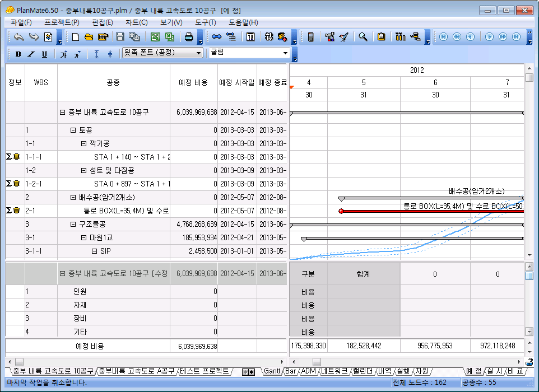539x392 pixels.
Task: Click the 예정 비용 column header
Action: pyautogui.click(x=194, y=83)
